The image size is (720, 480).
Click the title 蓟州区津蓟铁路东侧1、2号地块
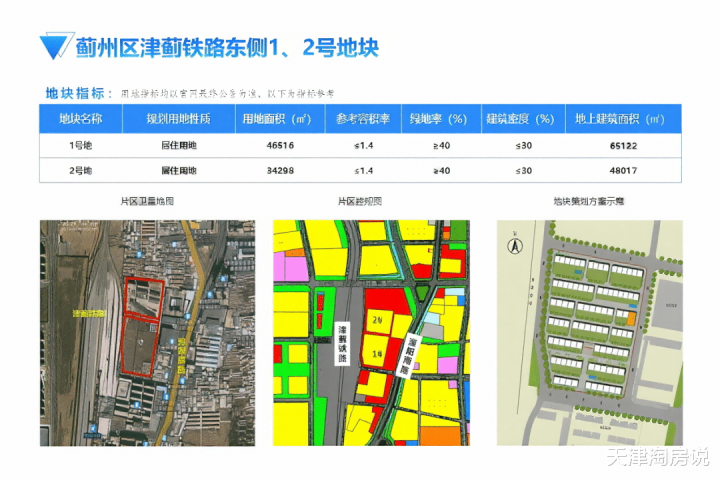coord(227,47)
